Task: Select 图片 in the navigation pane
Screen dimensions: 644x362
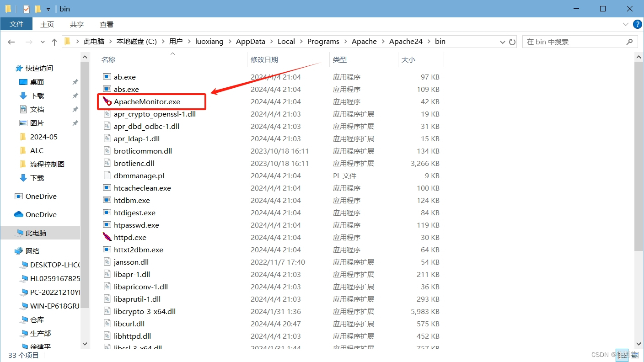Action: tap(37, 123)
